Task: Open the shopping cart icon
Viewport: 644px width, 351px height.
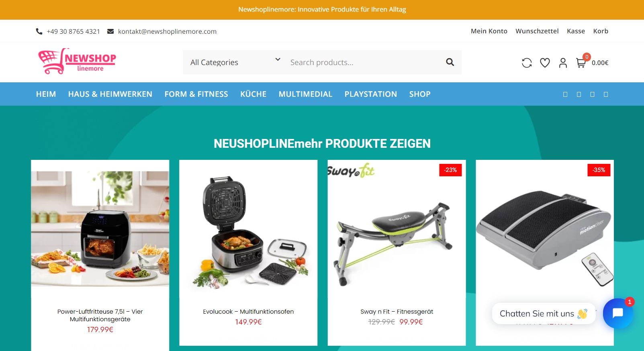Action: coord(581,63)
